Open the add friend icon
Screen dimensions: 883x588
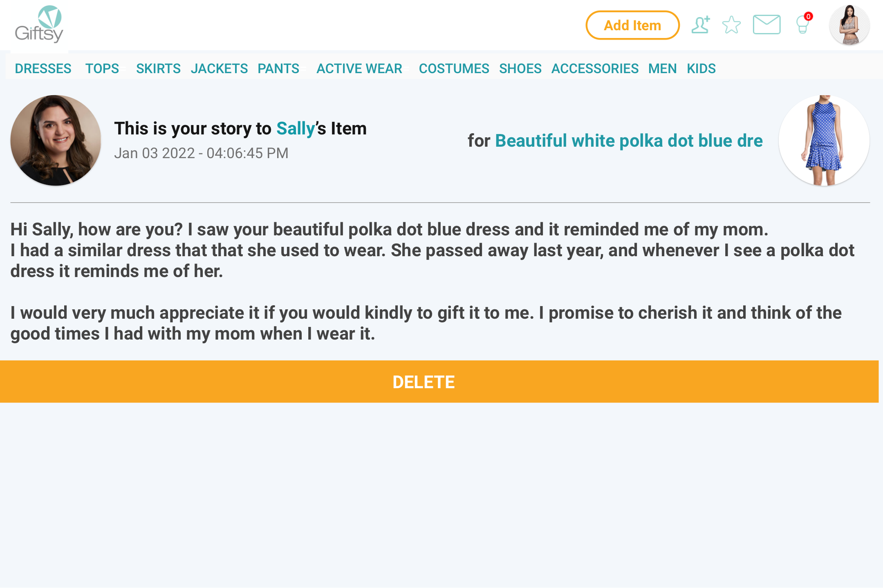tap(701, 25)
